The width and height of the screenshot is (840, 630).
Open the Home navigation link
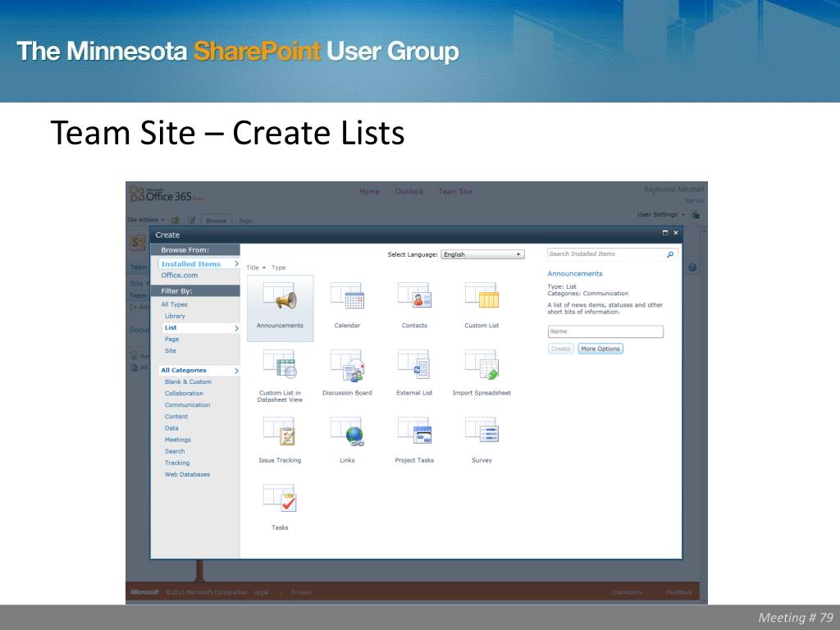click(369, 191)
